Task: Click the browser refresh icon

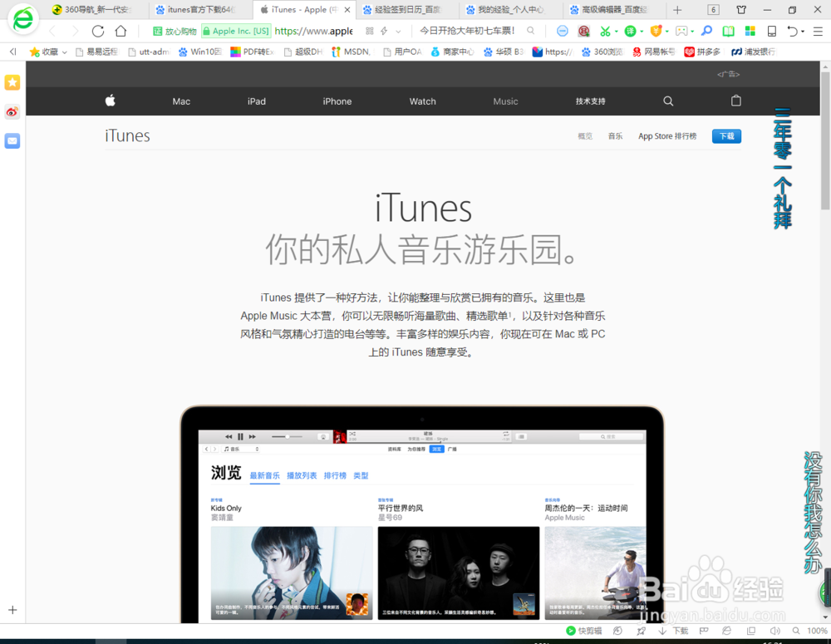Action: (x=97, y=32)
